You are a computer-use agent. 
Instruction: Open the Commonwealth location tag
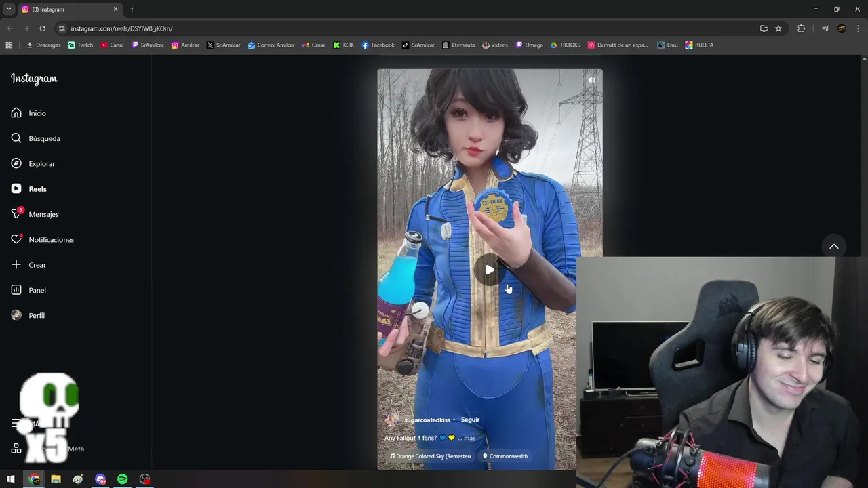pyautogui.click(x=505, y=456)
